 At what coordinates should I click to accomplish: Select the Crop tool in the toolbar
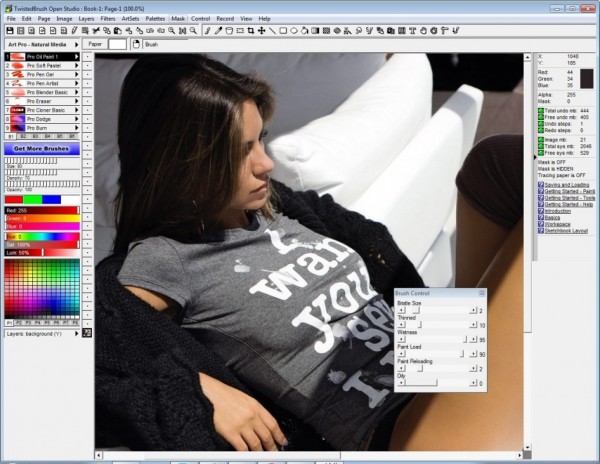(250, 30)
